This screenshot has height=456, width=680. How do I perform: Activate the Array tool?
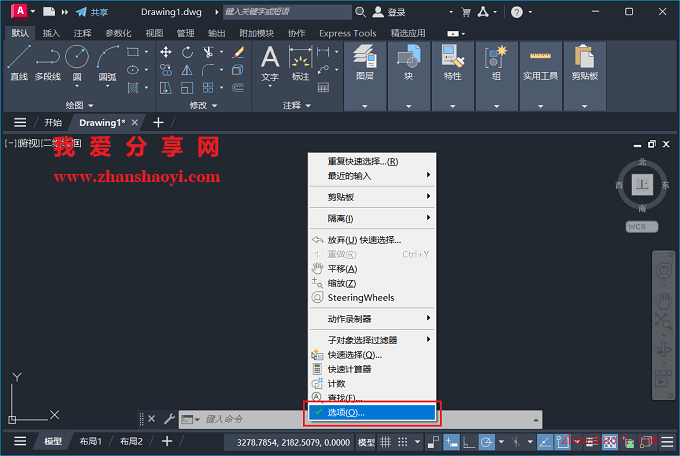pyautogui.click(x=208, y=88)
